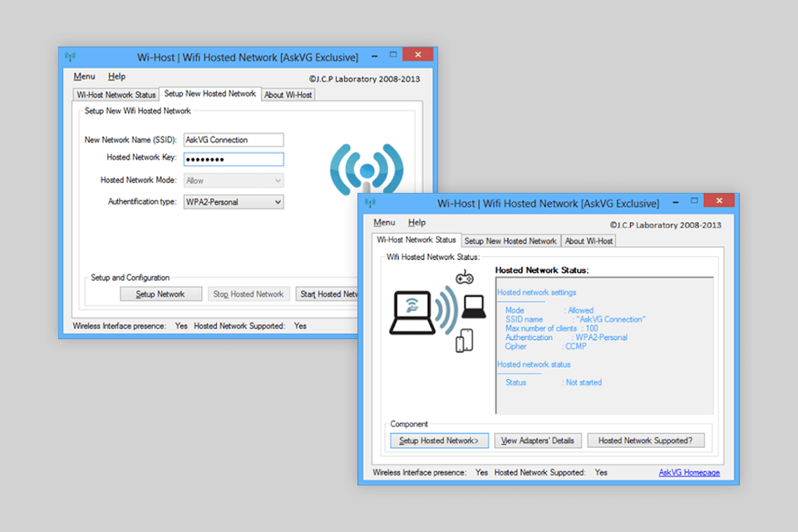This screenshot has width=798, height=532.
Task: Click the wireless signal logo in back window
Action: (367, 170)
